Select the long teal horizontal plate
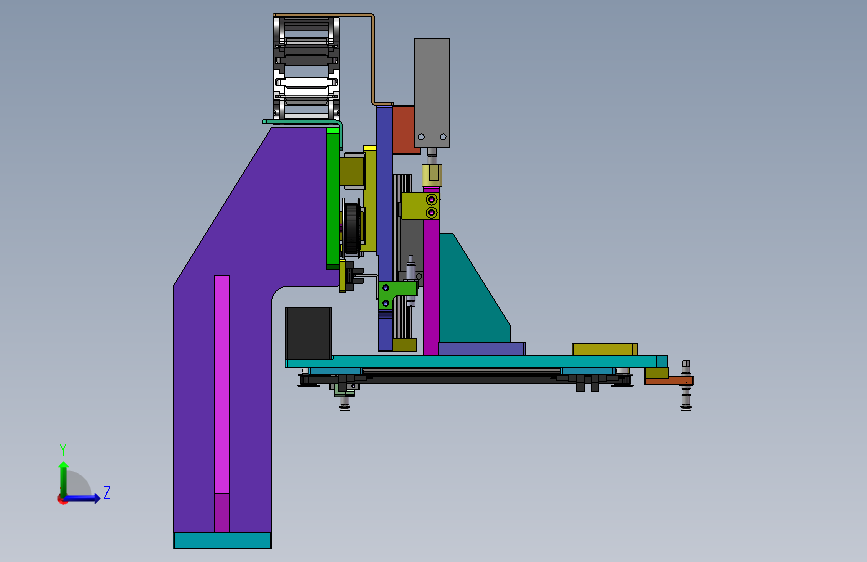 point(476,362)
